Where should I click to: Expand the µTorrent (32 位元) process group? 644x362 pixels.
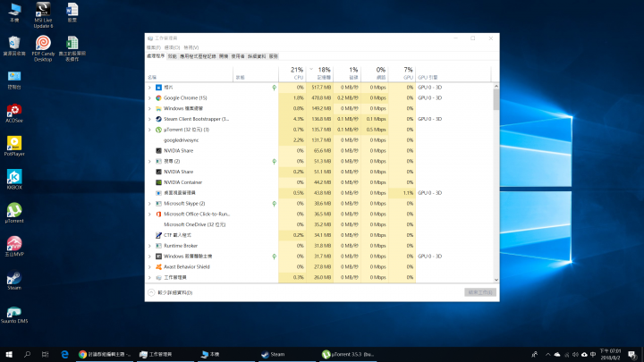coord(149,130)
